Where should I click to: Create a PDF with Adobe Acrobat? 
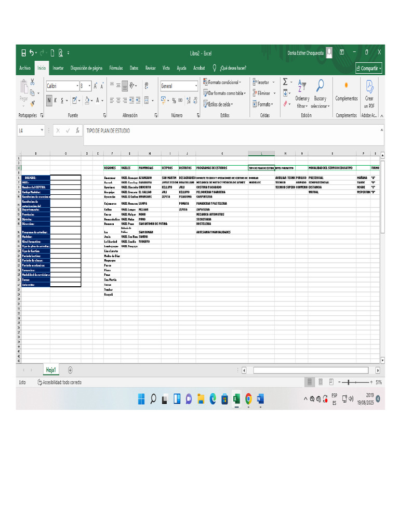point(369,94)
